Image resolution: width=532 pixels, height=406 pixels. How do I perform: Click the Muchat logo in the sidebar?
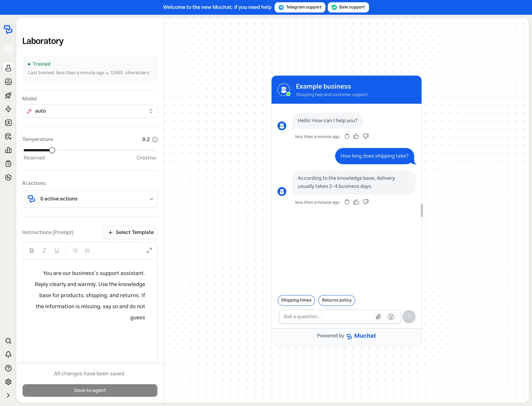[8, 30]
